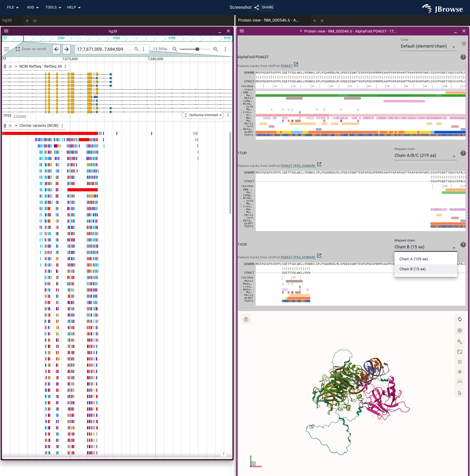Toggle controls panel with wrench icon

pyautogui.click(x=460, y=342)
